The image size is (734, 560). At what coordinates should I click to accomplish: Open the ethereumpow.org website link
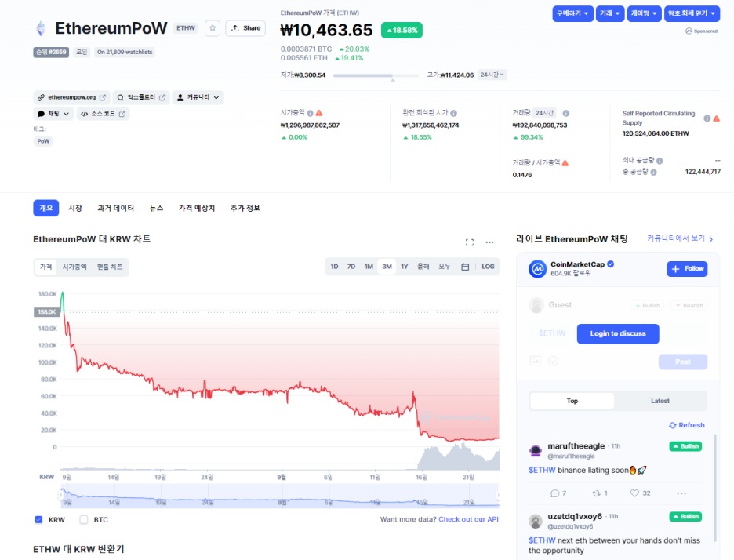71,97
